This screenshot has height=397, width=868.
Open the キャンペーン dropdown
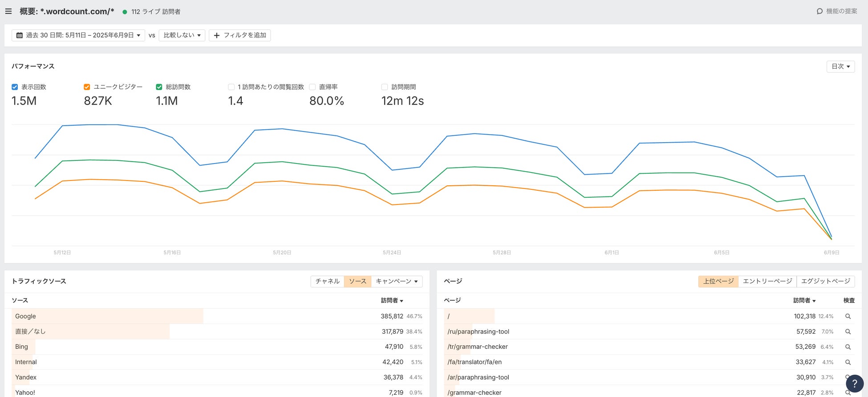[397, 281]
